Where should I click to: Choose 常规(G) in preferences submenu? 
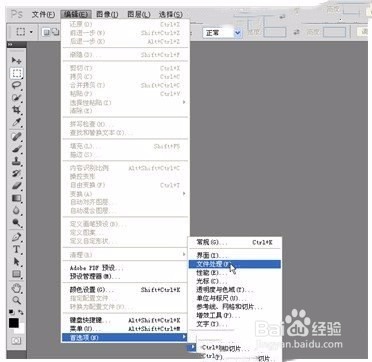[235, 242]
